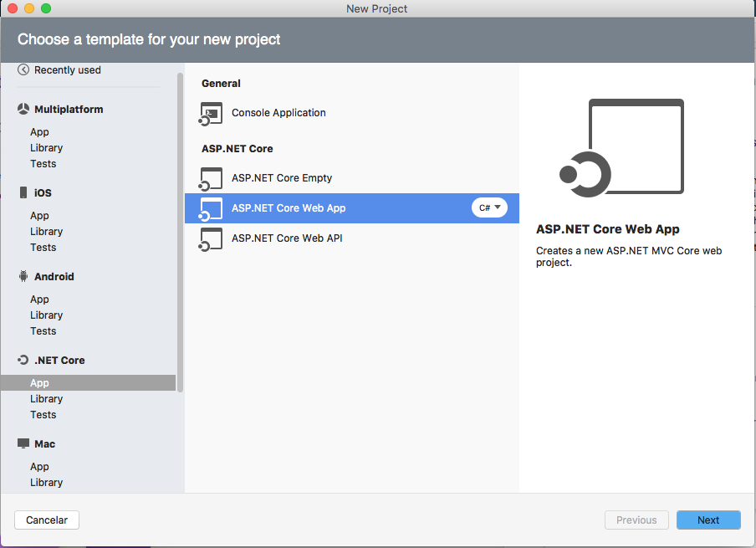Click the Previous button
The image size is (756, 548).
(636, 520)
